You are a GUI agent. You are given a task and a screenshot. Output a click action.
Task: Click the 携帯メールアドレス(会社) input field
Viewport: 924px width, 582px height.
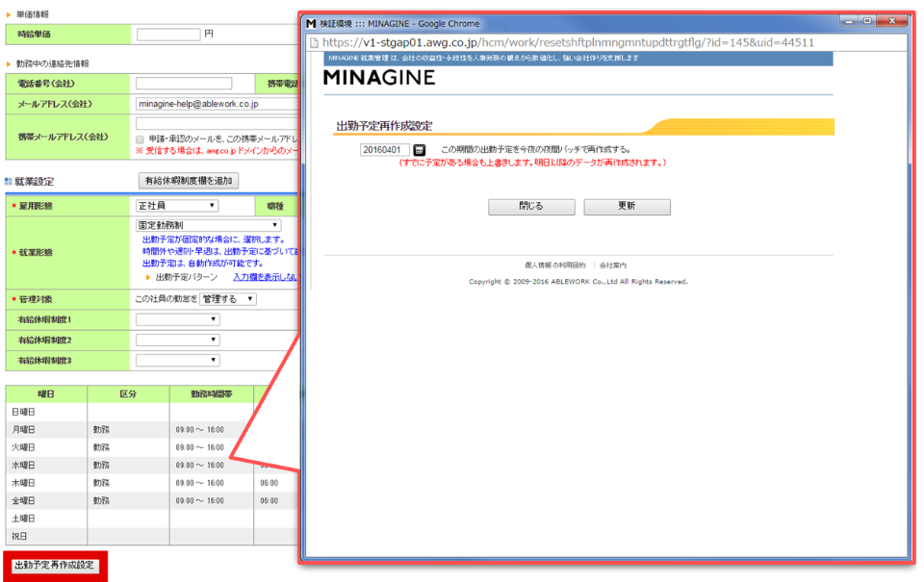[x=218, y=123]
